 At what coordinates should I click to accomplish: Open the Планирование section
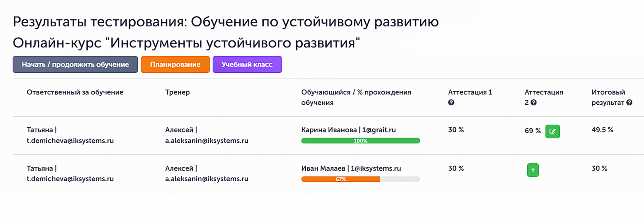click(175, 64)
